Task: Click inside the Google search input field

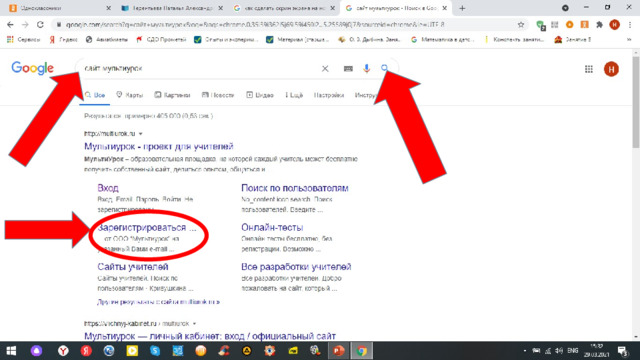Action: click(200, 69)
